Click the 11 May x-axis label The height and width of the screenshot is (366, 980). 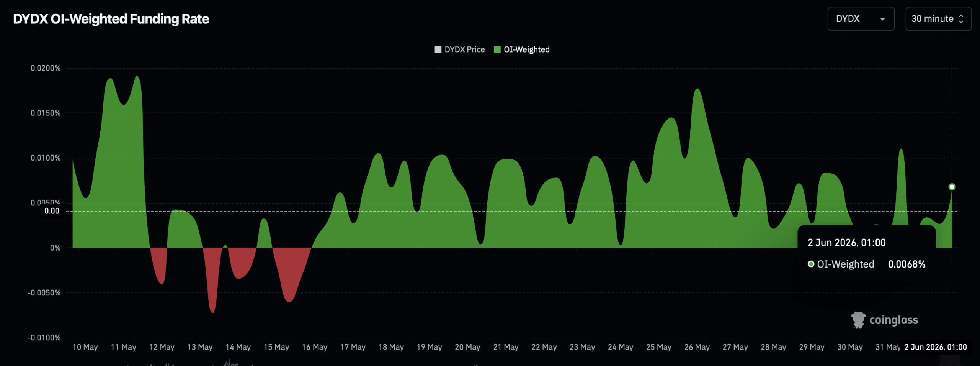123,347
